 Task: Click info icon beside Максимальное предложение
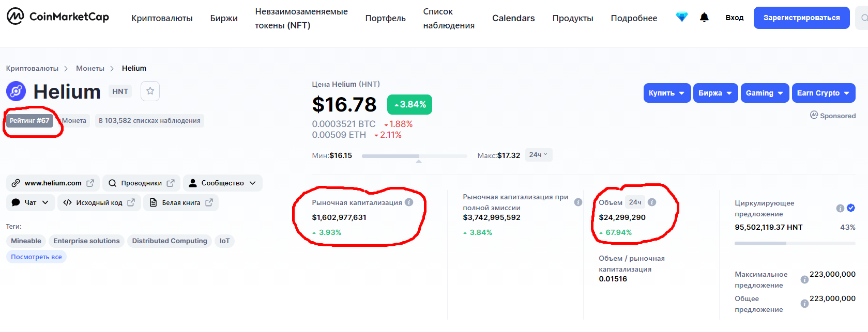coord(804,280)
